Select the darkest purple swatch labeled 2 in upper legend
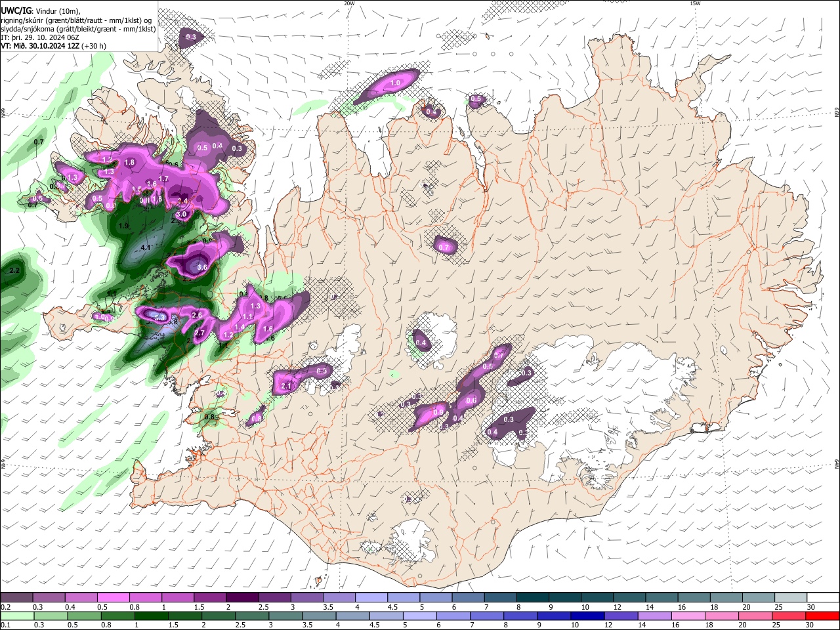This screenshot has height=630, width=840. [x=241, y=598]
